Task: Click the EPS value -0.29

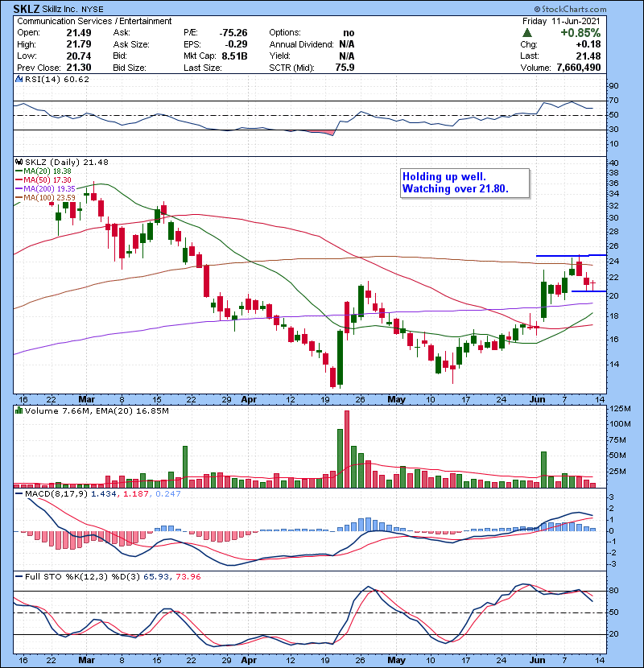Action: [236, 44]
